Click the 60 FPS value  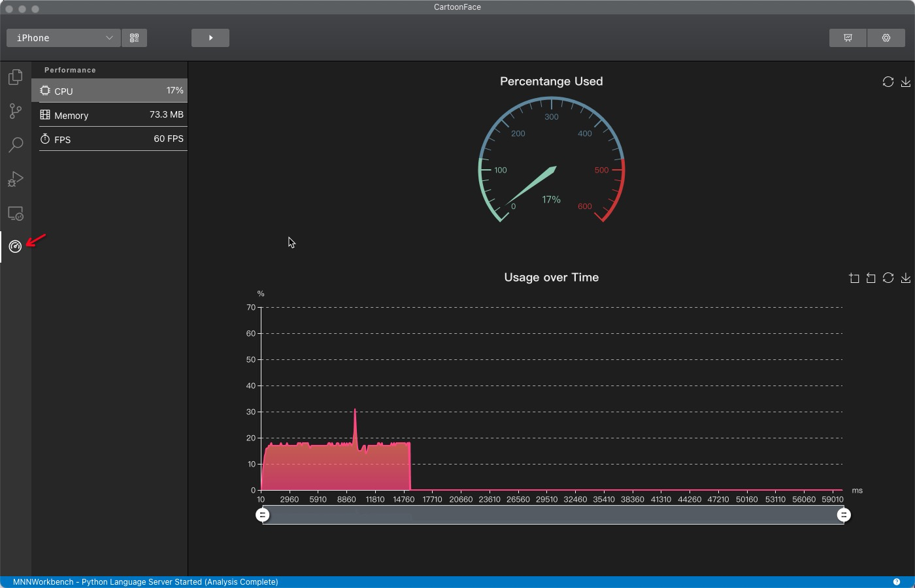(168, 139)
